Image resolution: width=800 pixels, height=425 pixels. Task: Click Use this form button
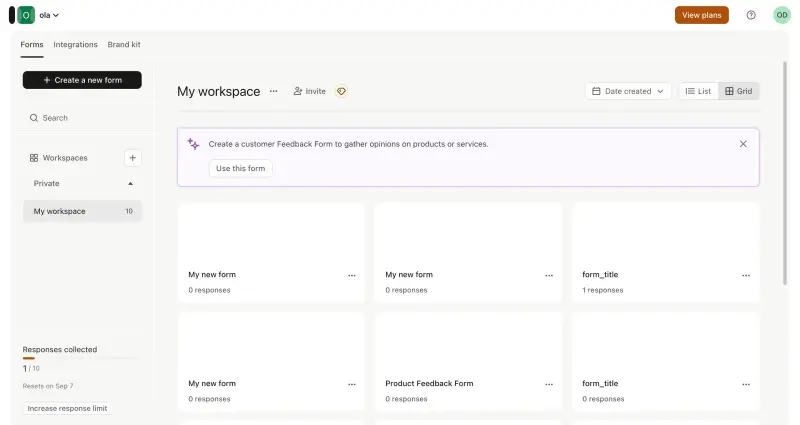tap(240, 168)
